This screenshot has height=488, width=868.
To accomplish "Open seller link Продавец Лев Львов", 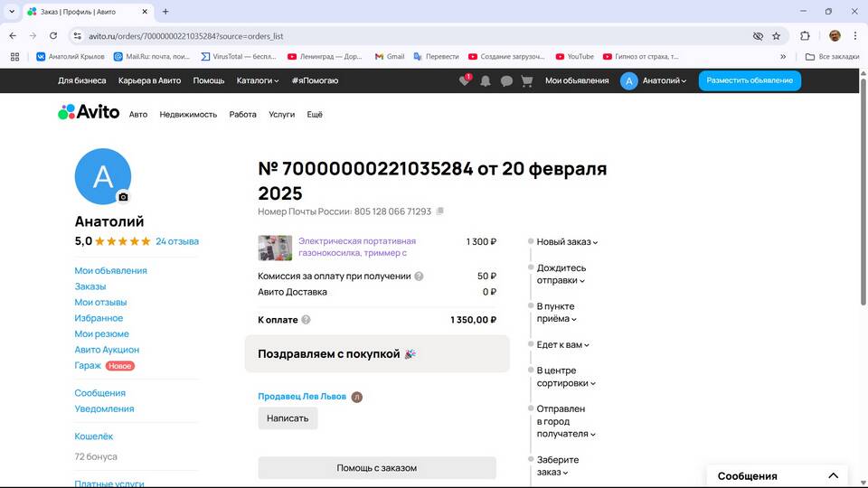I will coord(302,397).
